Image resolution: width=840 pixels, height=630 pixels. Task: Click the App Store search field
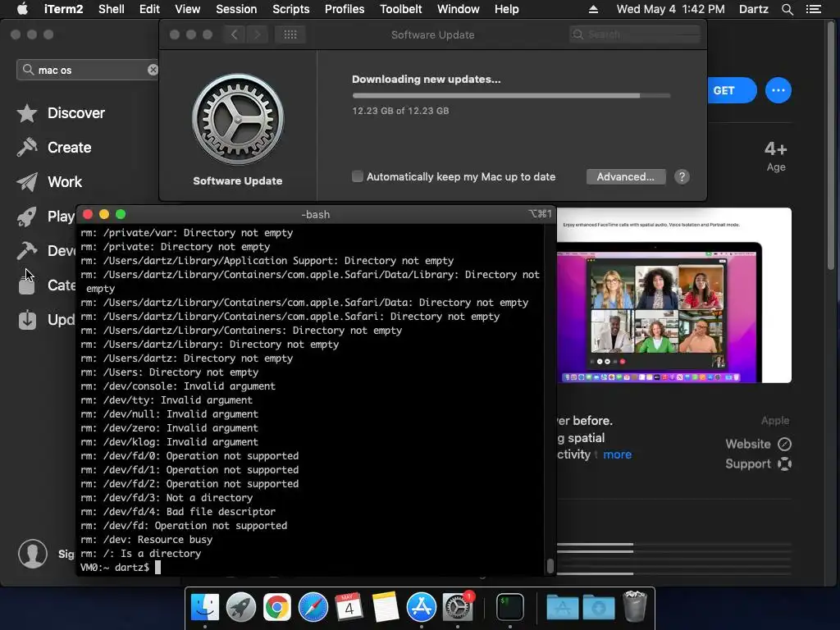pyautogui.click(x=89, y=71)
